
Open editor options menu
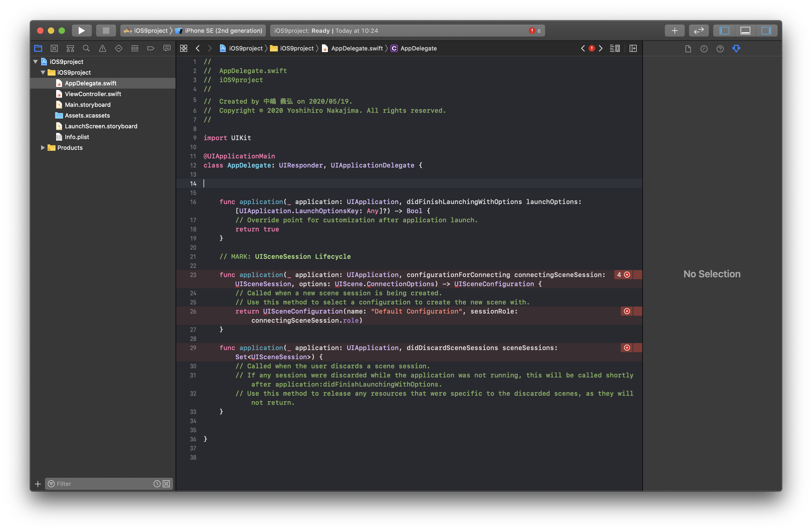pyautogui.click(x=615, y=48)
